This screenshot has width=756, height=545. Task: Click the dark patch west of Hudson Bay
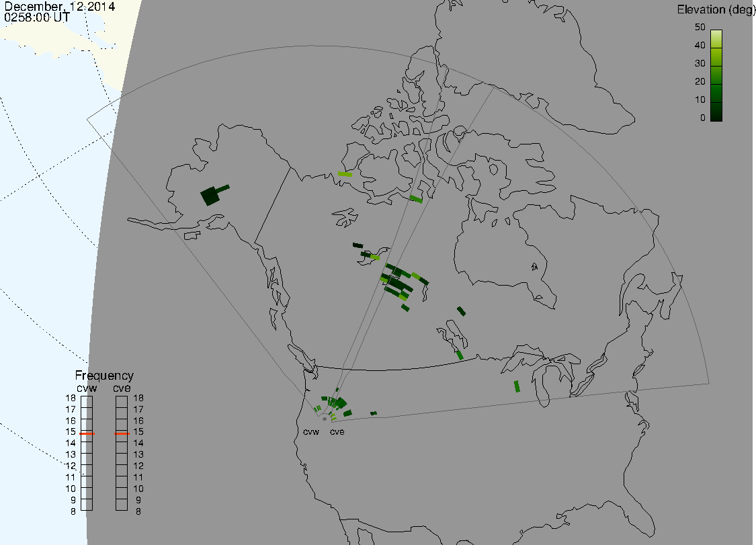tap(462, 311)
